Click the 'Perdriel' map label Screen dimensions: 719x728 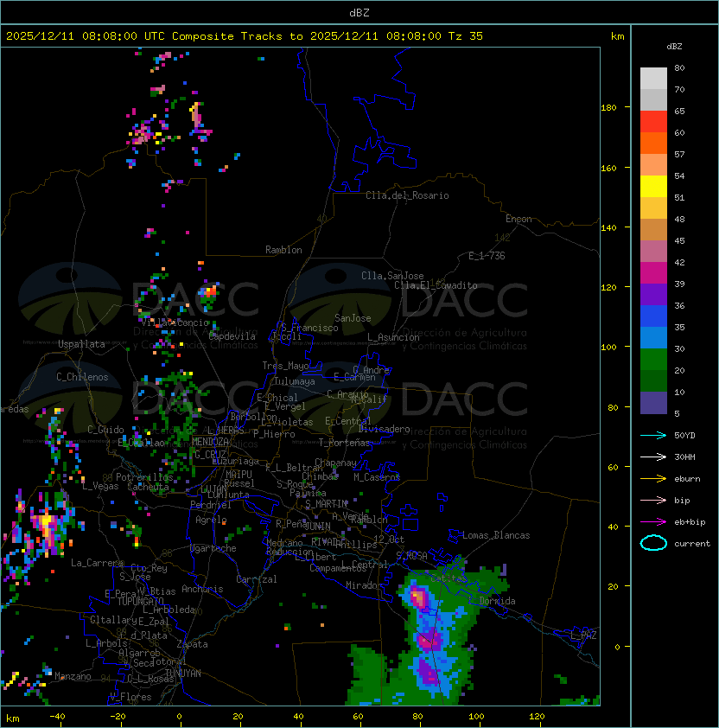point(211,505)
